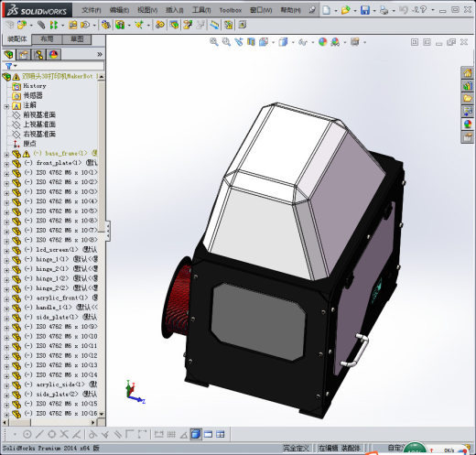Open the New document dropdown arrow

click(336, 11)
